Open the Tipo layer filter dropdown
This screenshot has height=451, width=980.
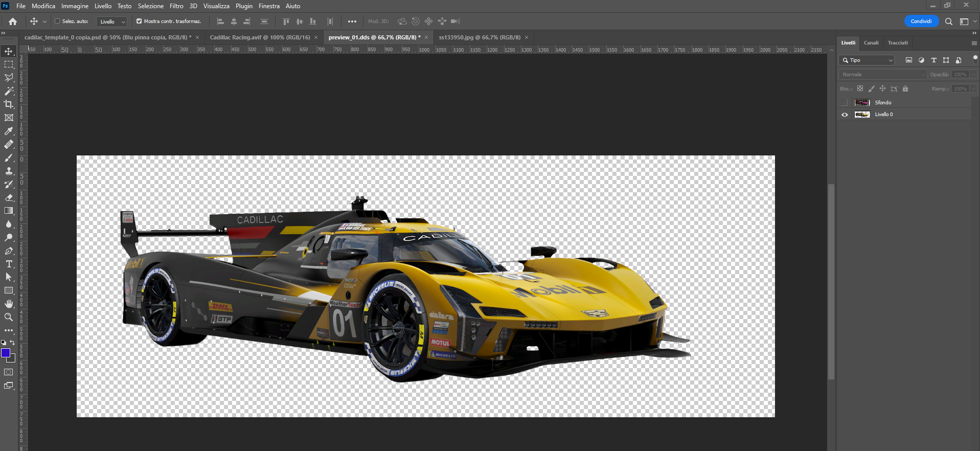[868, 60]
